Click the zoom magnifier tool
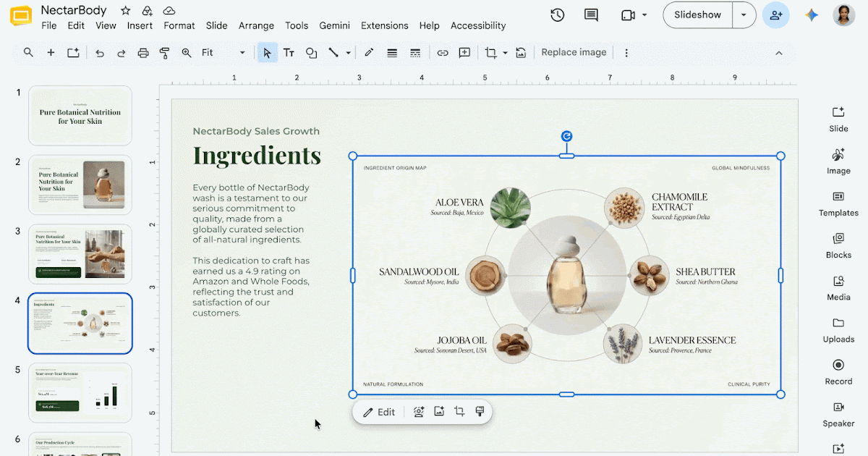The width and height of the screenshot is (868, 456). point(187,53)
